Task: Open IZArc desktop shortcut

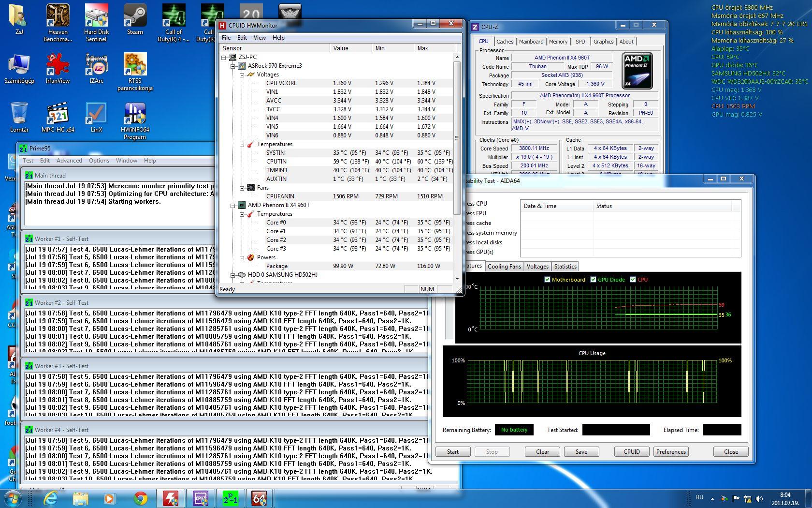Action: [x=96, y=68]
